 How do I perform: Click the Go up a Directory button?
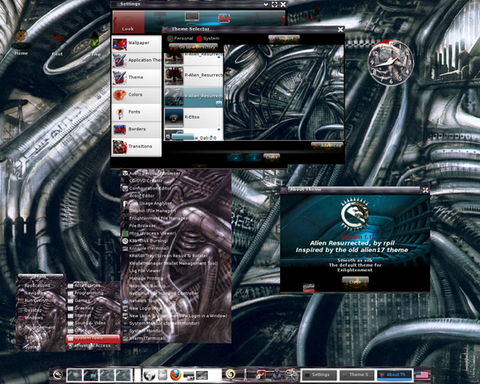[193, 47]
